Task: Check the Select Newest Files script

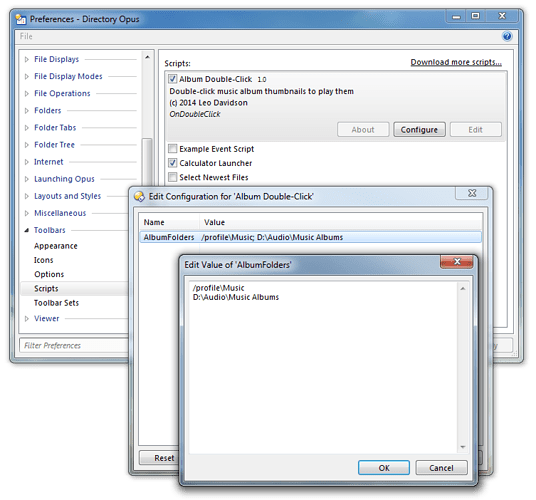Action: pos(173,177)
